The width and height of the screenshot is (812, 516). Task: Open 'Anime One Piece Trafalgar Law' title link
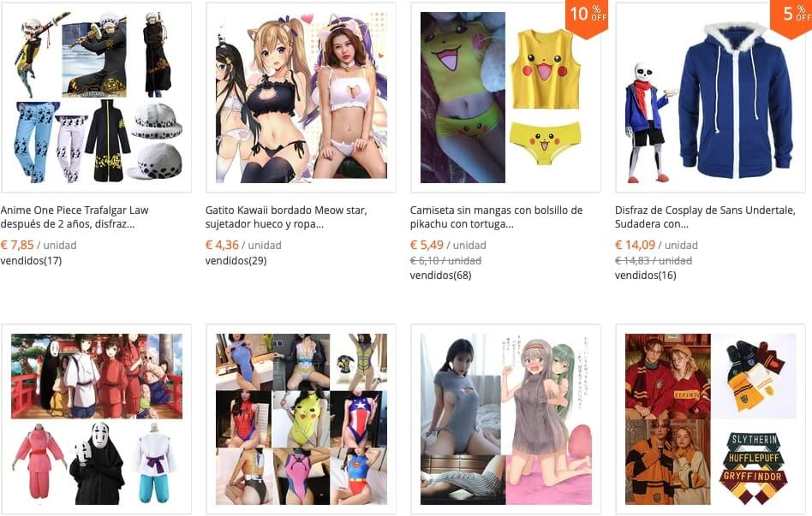click(x=75, y=217)
